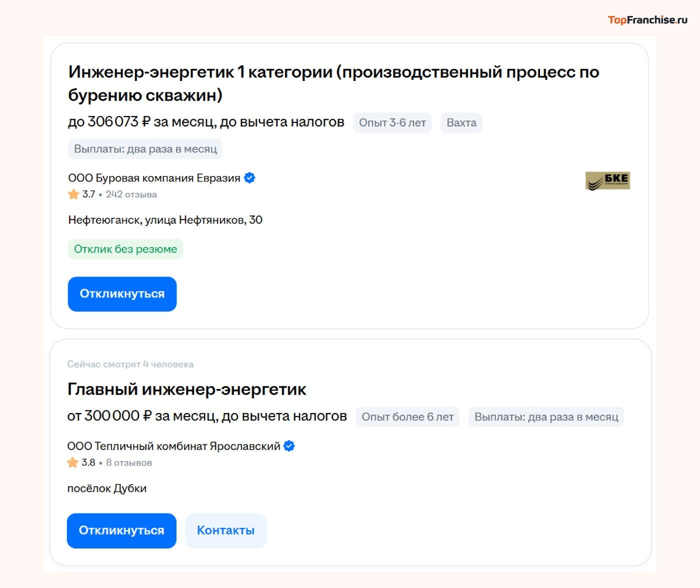Click the Вахта tag
This screenshot has height=588, width=700.
click(461, 123)
